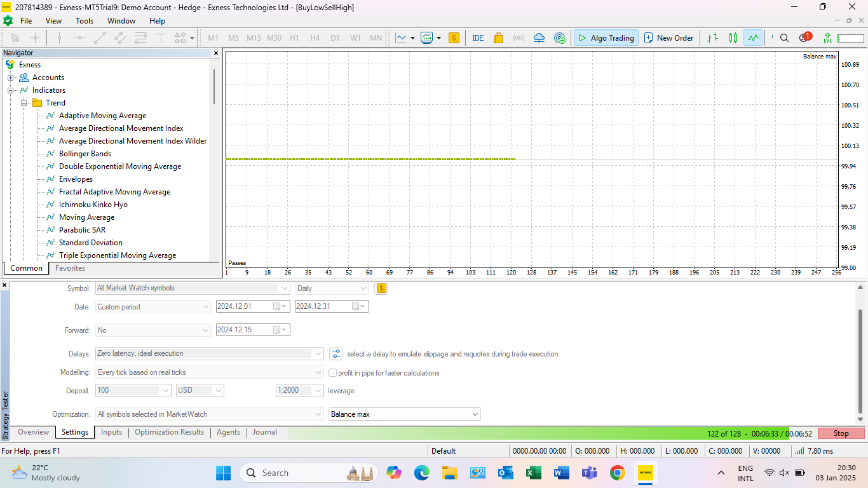Open the search magnifier
868x488 pixels.
coord(784,38)
